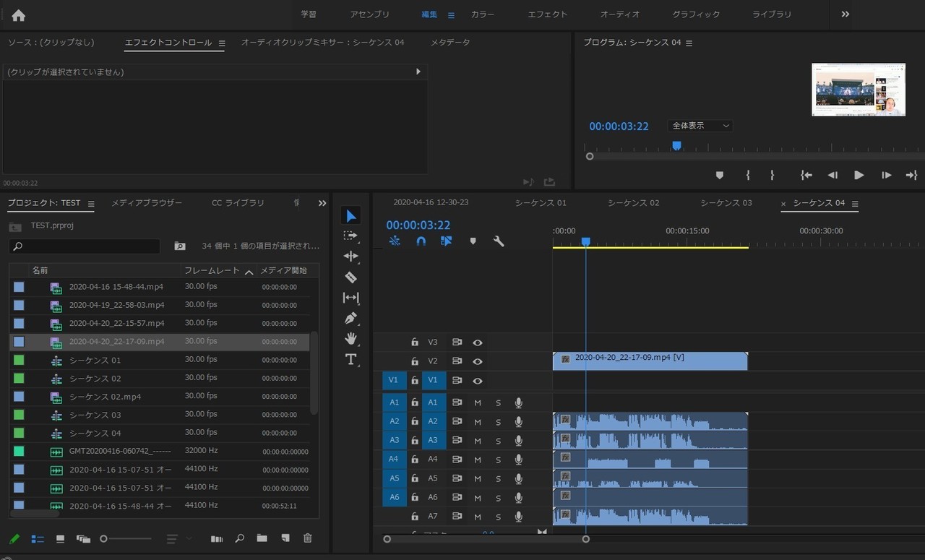Screen dimensions: 925x560
Task: Go to In point in Program monitor
Action: (806, 175)
